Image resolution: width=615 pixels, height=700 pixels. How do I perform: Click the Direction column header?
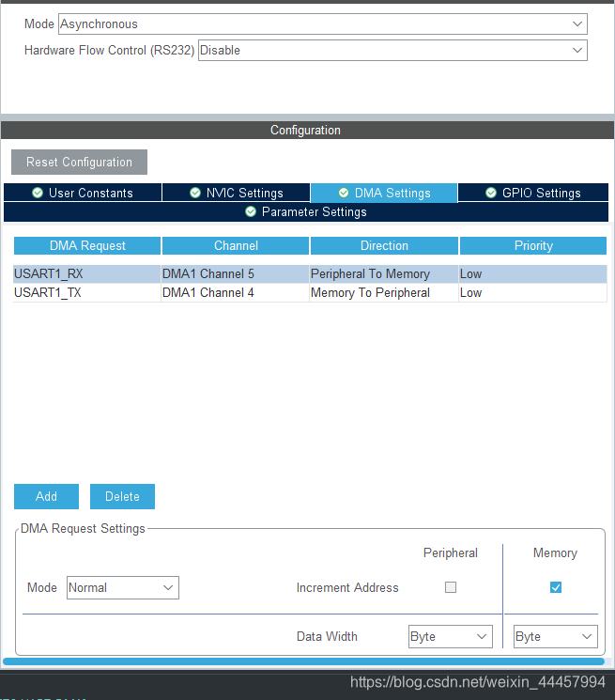[x=384, y=246]
